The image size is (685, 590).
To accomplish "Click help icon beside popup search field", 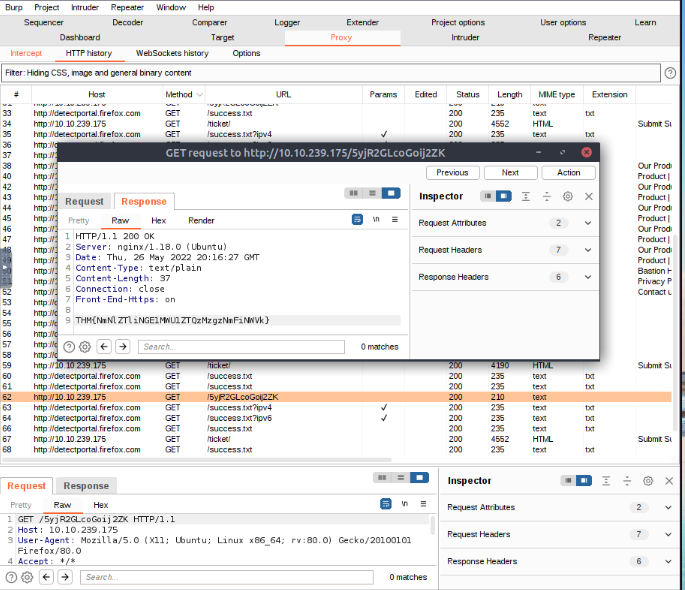I will [x=69, y=347].
